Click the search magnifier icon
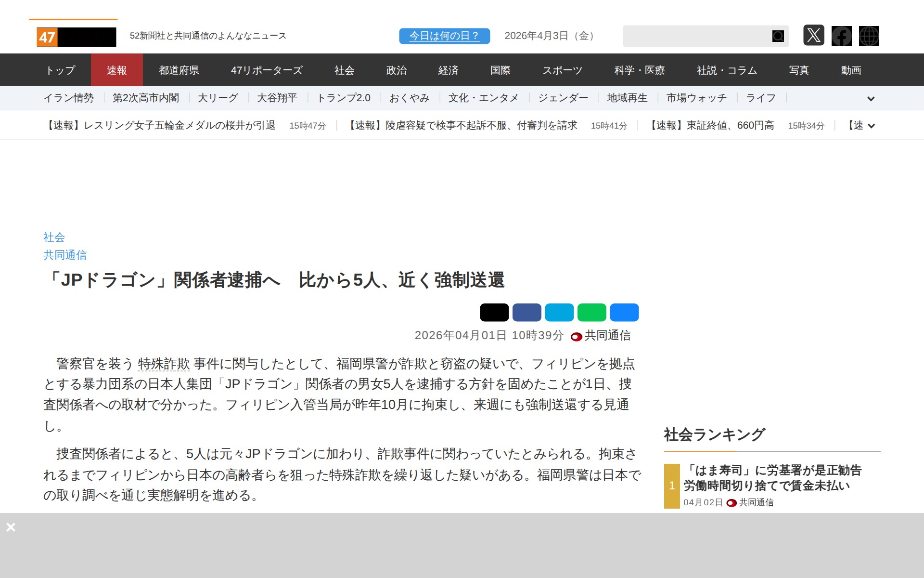Viewport: 924px width, 578px height. coord(778,36)
